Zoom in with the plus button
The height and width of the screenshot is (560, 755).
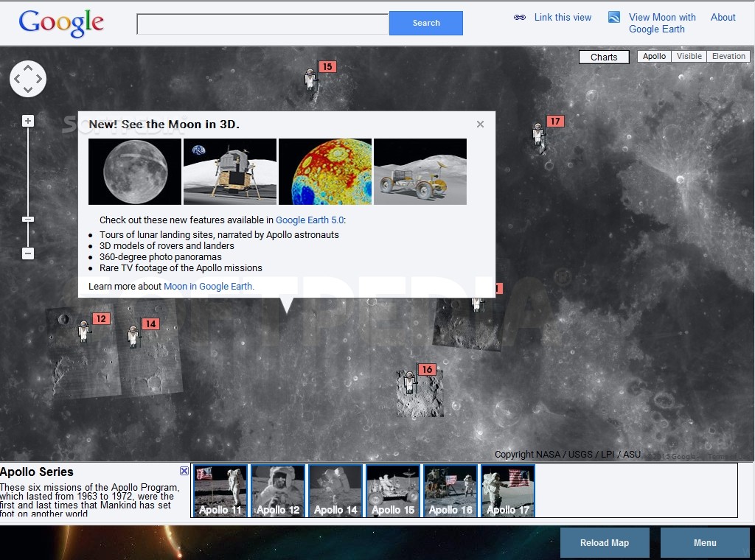click(28, 121)
